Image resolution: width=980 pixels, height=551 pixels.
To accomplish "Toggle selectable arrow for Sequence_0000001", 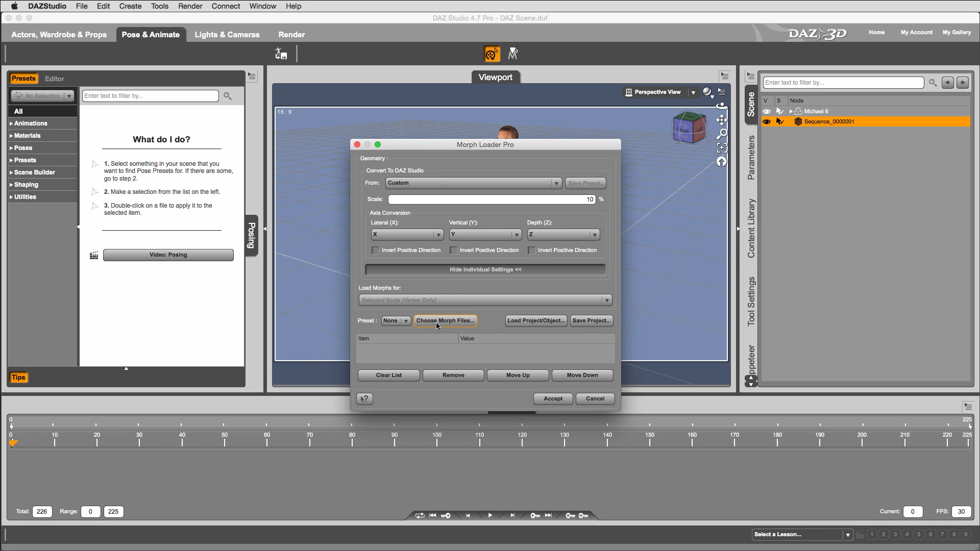I will 780,121.
